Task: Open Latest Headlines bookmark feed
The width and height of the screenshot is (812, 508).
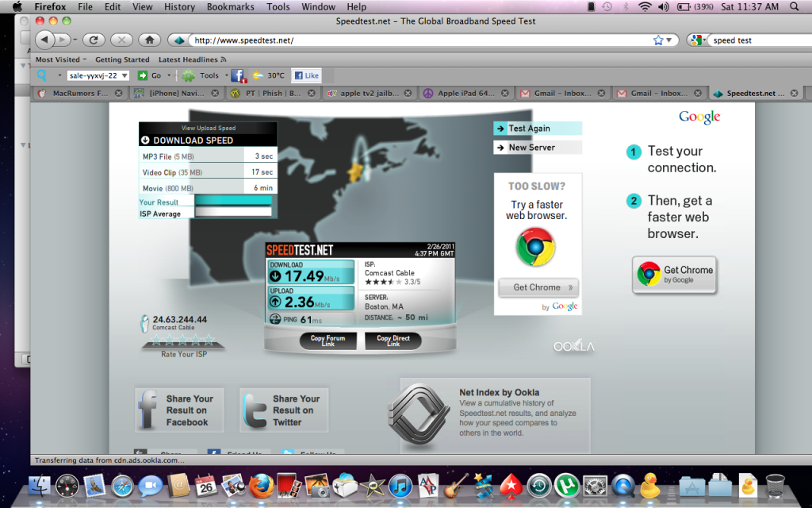Action: [x=192, y=60]
